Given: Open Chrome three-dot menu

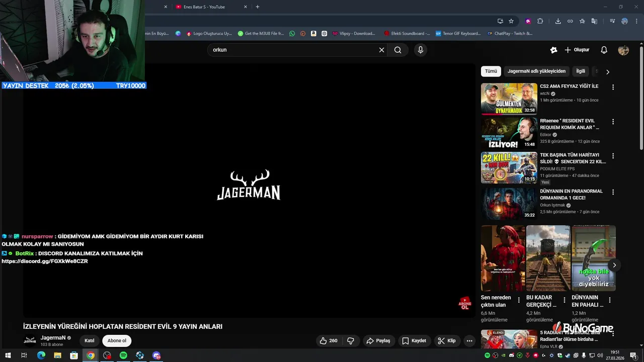Looking at the screenshot, I should [x=636, y=21].
